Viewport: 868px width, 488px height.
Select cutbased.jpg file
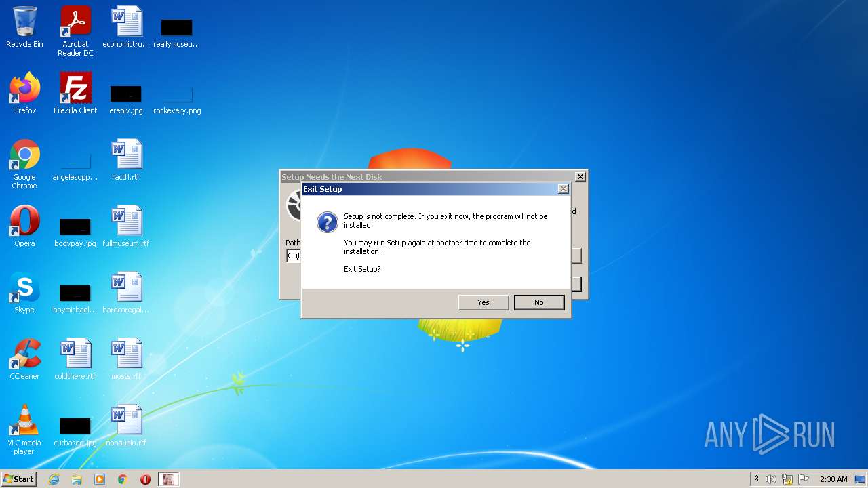point(75,431)
